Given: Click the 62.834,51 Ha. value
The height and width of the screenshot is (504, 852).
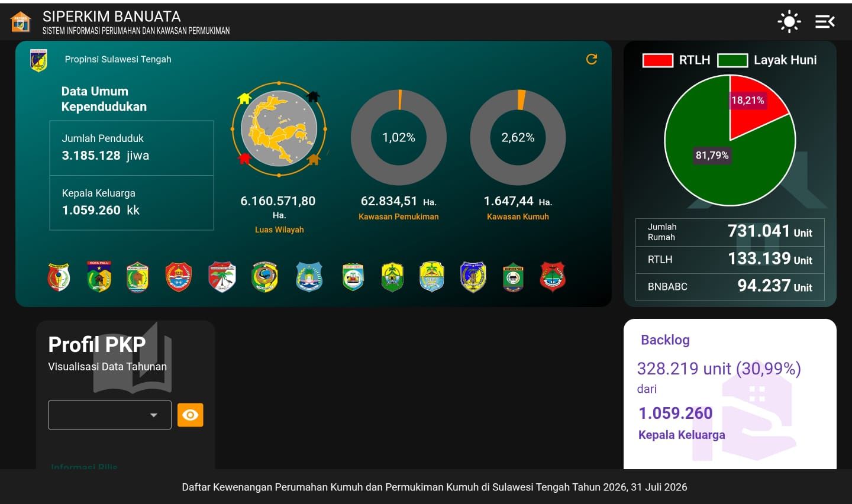Looking at the screenshot, I should pyautogui.click(x=399, y=201).
